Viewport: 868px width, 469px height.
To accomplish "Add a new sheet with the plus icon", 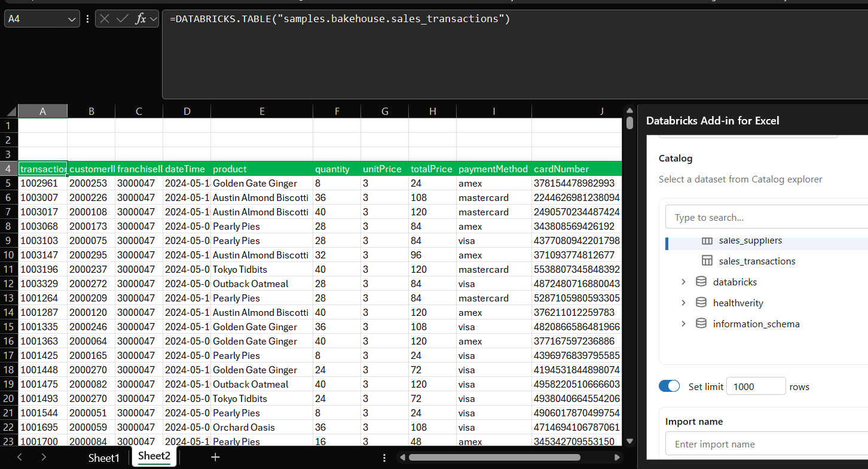I will [215, 458].
